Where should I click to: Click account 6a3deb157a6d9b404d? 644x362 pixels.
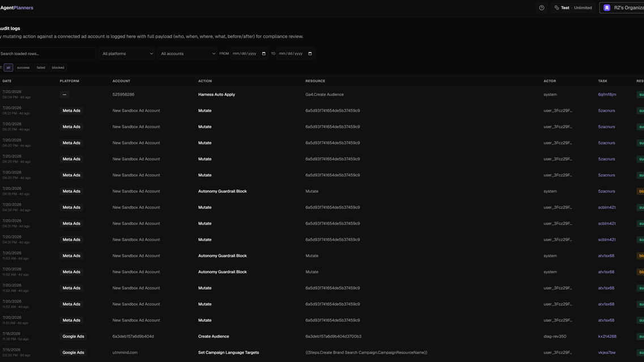point(133,337)
